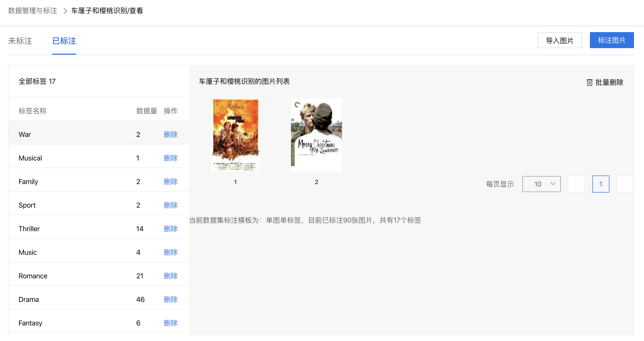
Task: Select the Sport label row
Action: point(98,203)
